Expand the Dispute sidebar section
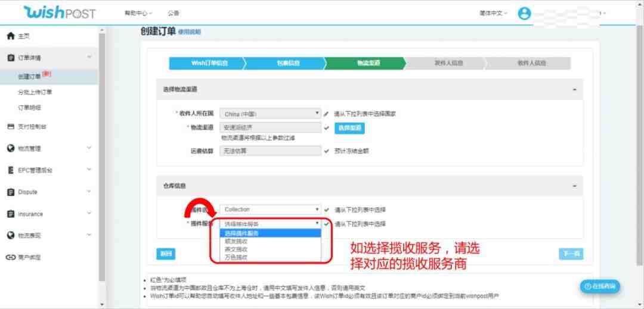This screenshot has width=644, height=309. click(x=89, y=191)
